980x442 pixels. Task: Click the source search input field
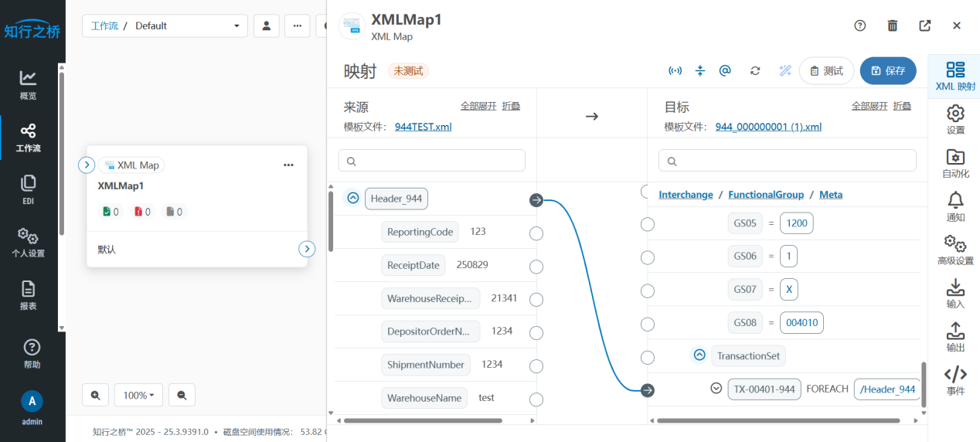click(432, 161)
